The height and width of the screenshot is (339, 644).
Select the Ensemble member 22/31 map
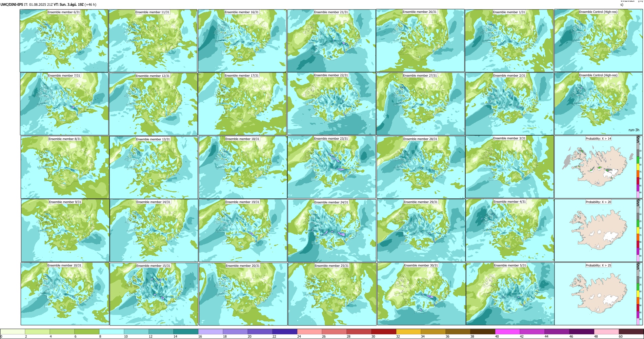coord(331,104)
